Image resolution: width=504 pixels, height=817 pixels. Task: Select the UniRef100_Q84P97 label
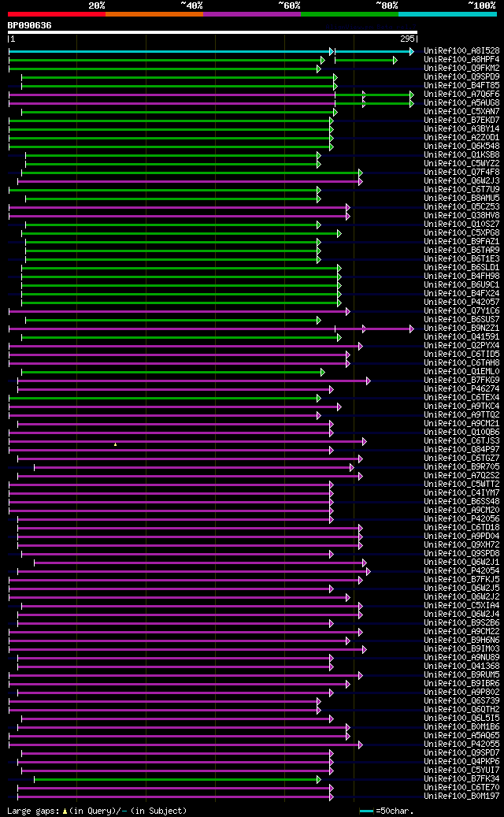(x=461, y=449)
